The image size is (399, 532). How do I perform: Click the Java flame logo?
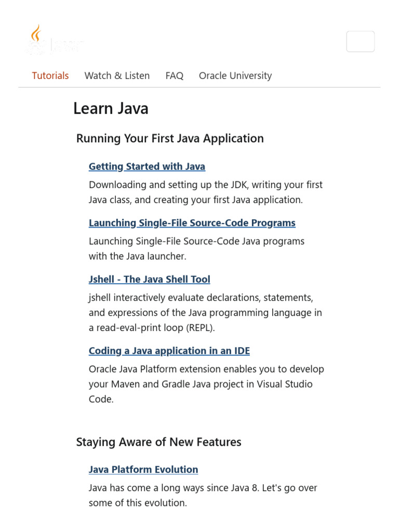coord(35,36)
